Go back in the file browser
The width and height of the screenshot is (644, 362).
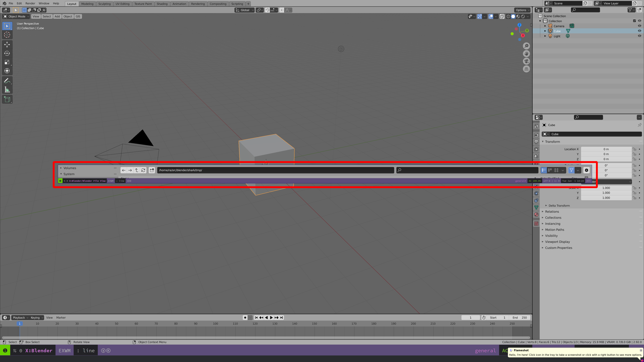(x=124, y=170)
